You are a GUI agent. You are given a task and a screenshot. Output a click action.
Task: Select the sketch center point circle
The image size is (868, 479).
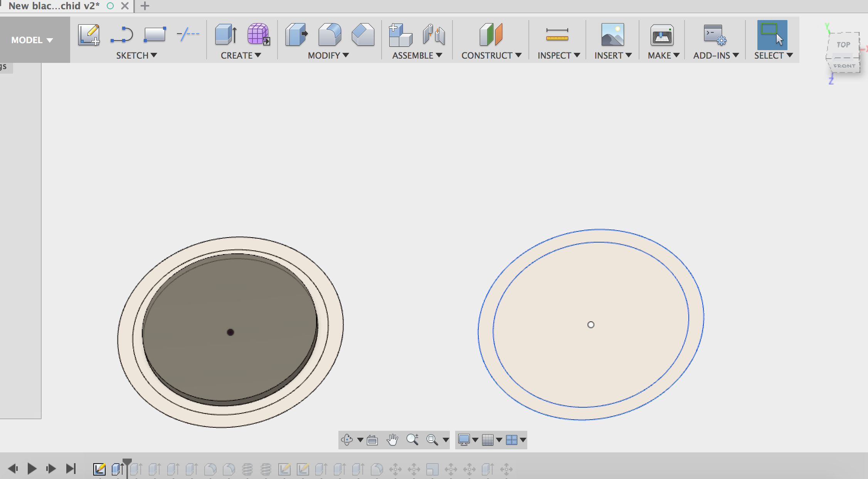point(591,325)
